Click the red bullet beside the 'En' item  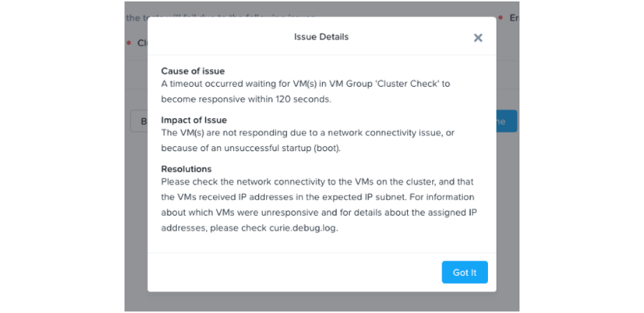click(x=501, y=18)
